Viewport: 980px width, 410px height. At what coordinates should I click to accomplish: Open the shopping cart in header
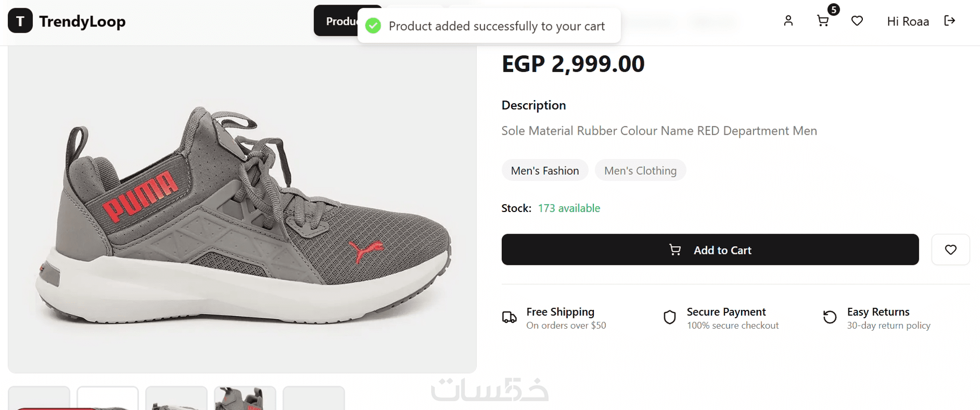click(822, 21)
